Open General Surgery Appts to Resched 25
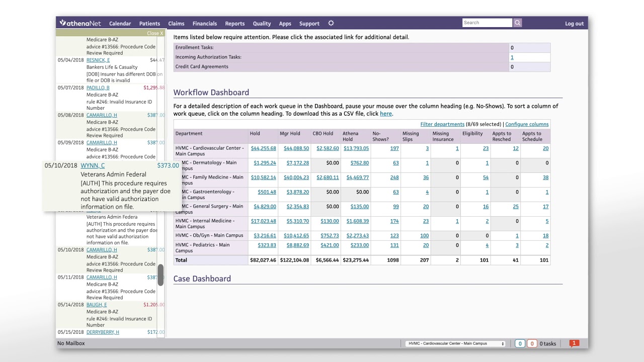 point(516,207)
